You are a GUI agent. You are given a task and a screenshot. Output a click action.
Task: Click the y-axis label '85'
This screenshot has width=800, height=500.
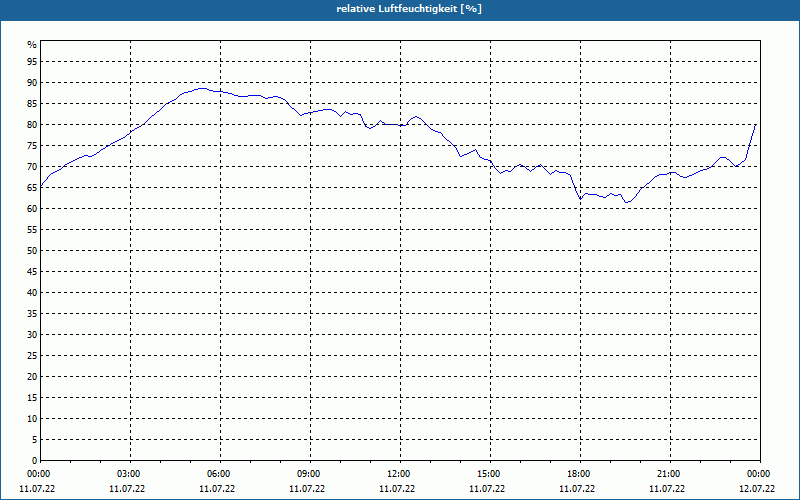point(32,104)
